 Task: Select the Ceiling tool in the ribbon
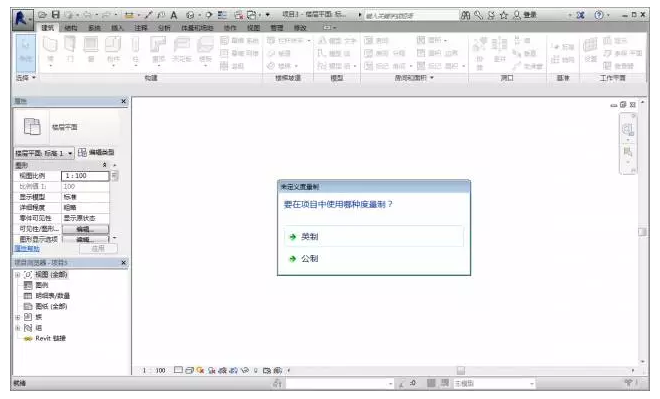(x=182, y=49)
